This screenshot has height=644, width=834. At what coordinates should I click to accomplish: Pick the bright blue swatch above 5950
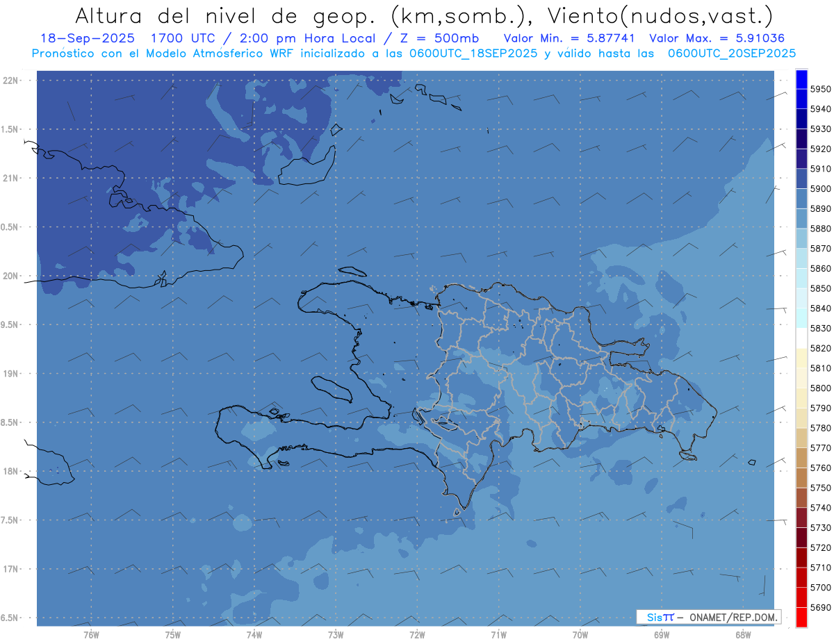point(801,79)
